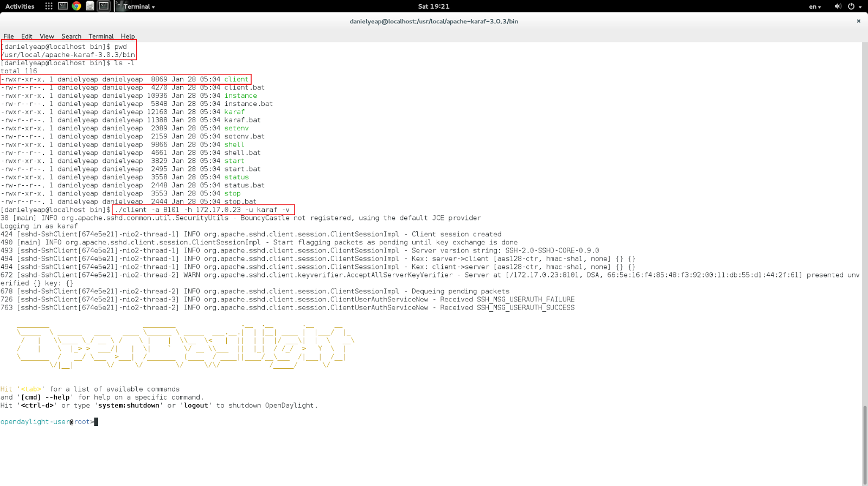The height and width of the screenshot is (486, 868).
Task: Click the pwd command text
Action: (x=120, y=47)
